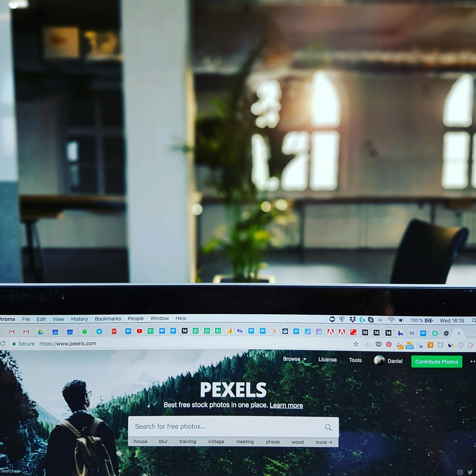Click the Pinterest icon in browser toolbar
This screenshot has height=476, width=476.
click(x=389, y=345)
